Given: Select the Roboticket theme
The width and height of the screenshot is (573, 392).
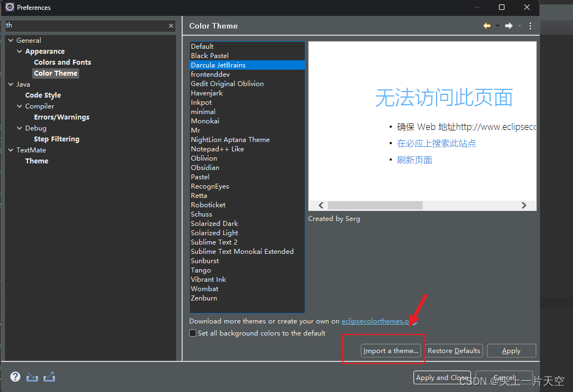Looking at the screenshot, I should 247,205.
